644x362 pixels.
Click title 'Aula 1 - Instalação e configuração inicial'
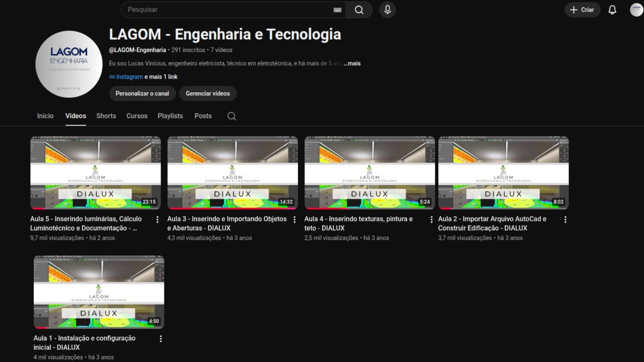coord(85,343)
